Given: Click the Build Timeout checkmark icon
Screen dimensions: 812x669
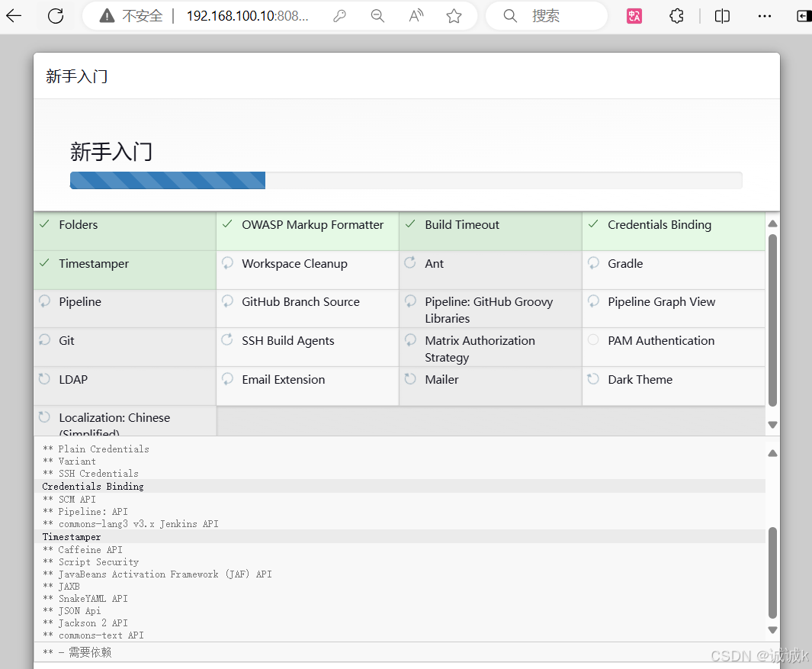Looking at the screenshot, I should point(410,224).
